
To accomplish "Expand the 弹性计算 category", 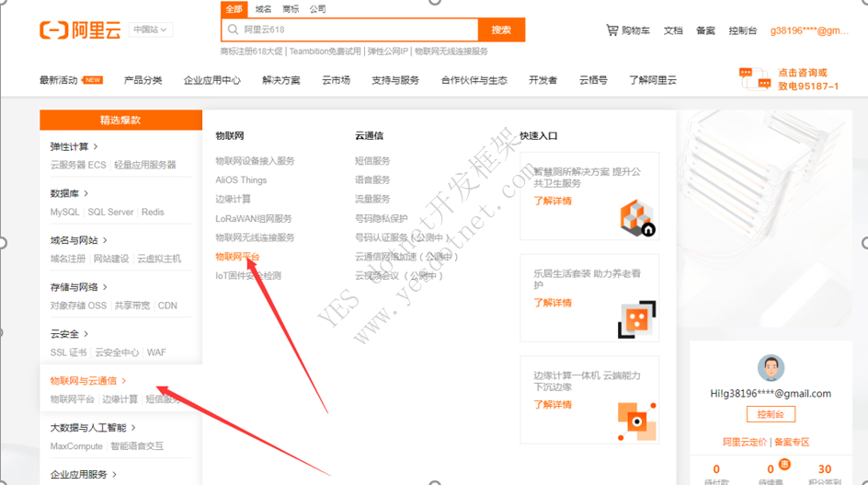I will [x=74, y=146].
